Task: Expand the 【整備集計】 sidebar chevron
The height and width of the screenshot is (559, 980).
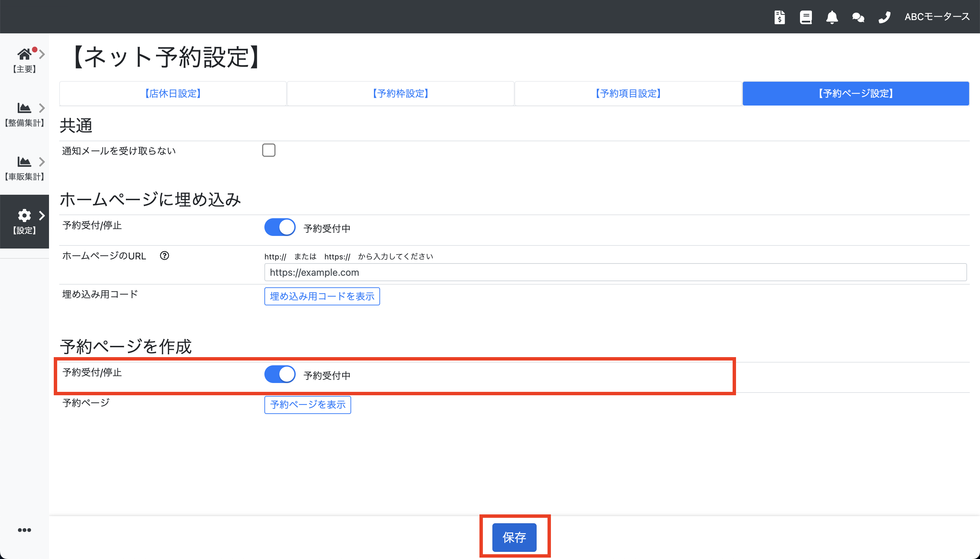Action: (42, 108)
